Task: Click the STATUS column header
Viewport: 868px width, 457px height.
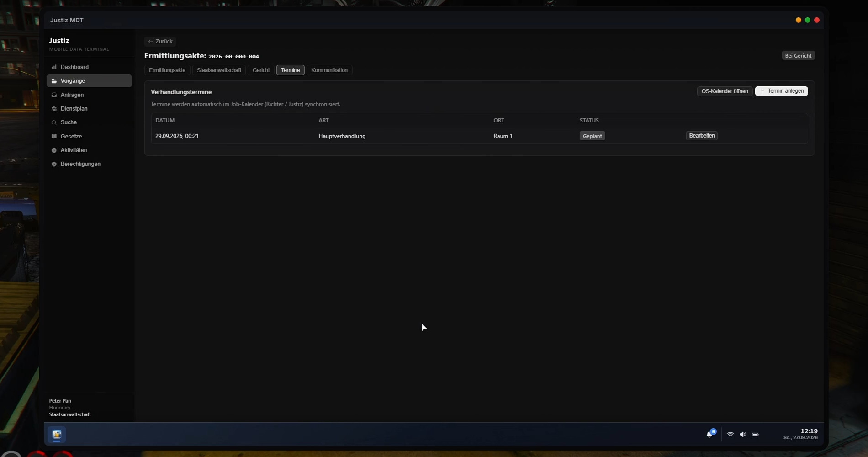Action: (589, 121)
